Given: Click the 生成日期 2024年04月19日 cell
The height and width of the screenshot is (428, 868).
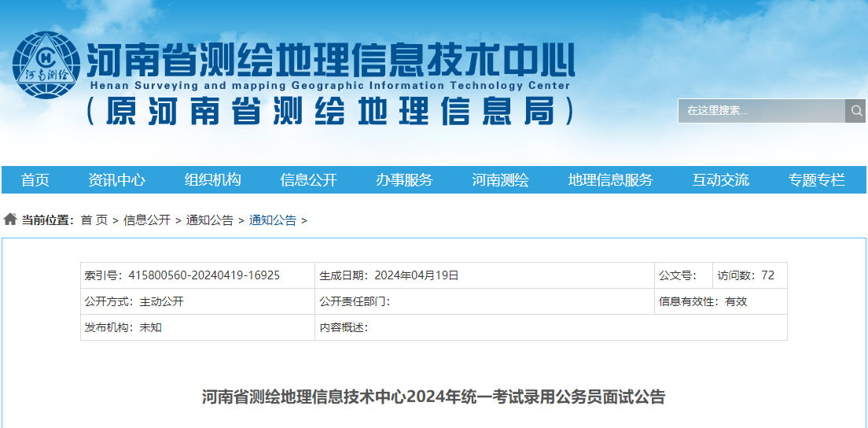Looking at the screenshot, I should [484, 275].
